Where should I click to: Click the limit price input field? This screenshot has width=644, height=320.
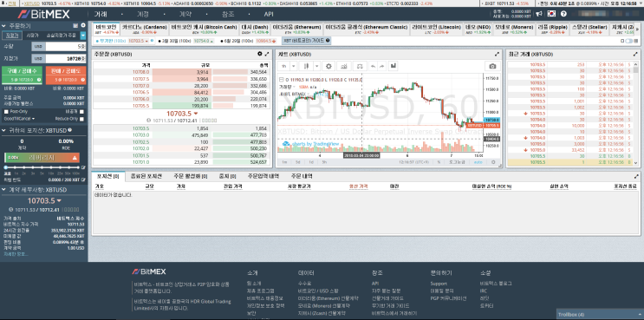point(65,59)
